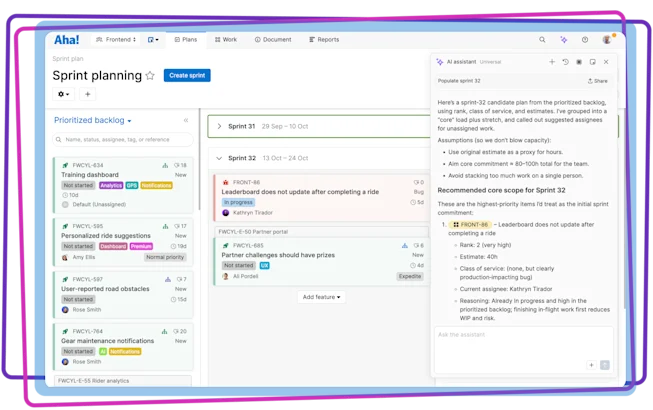Open the Add feature dropdown
The width and height of the screenshot is (653, 410).
[321, 297]
